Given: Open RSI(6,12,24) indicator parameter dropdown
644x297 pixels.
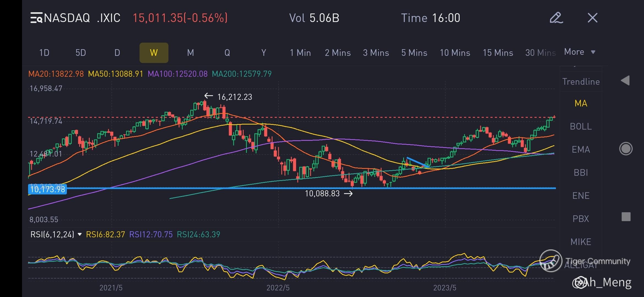Looking at the screenshot, I should coord(80,235).
